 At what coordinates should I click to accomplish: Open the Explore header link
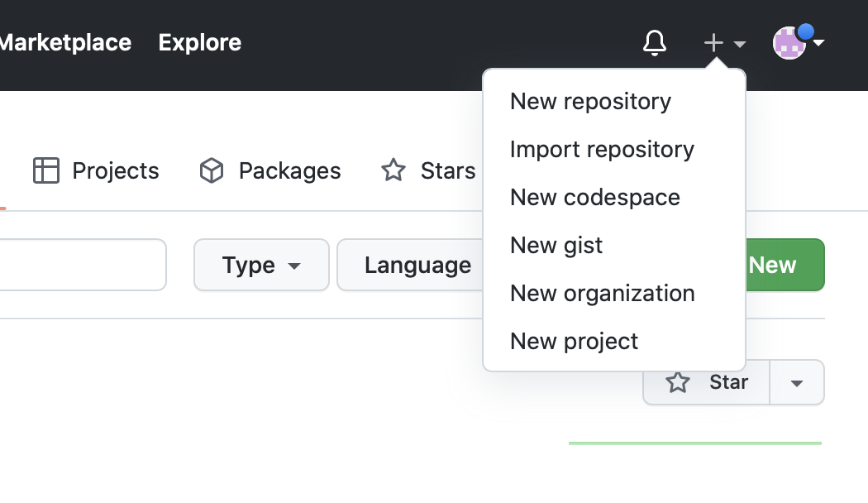(x=200, y=43)
